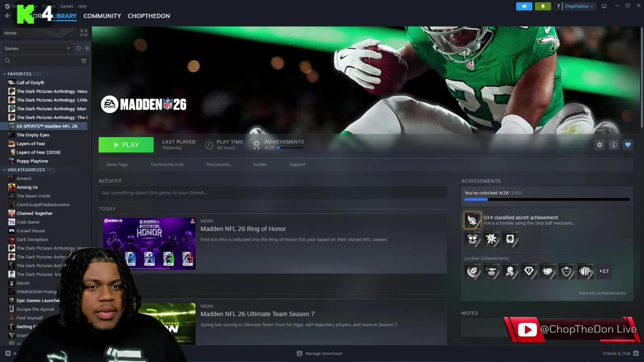This screenshot has height=362, width=644.
Task: Open Madden NFL 26 Ring of Honor headline
Action: (243, 229)
